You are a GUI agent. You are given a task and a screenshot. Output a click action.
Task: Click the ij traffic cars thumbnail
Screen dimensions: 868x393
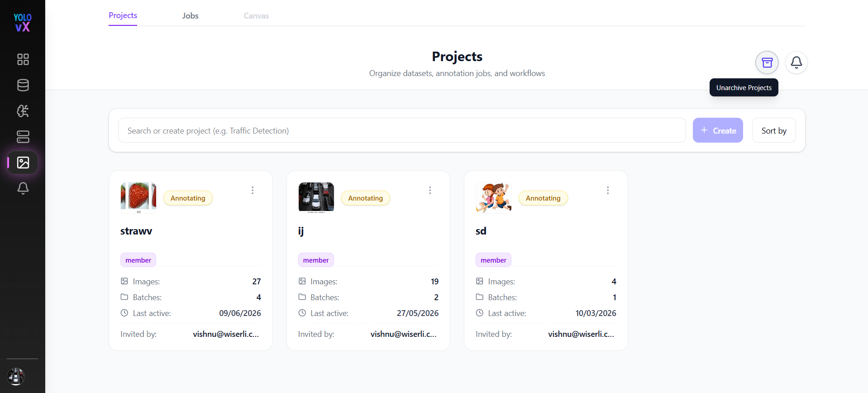(x=316, y=197)
